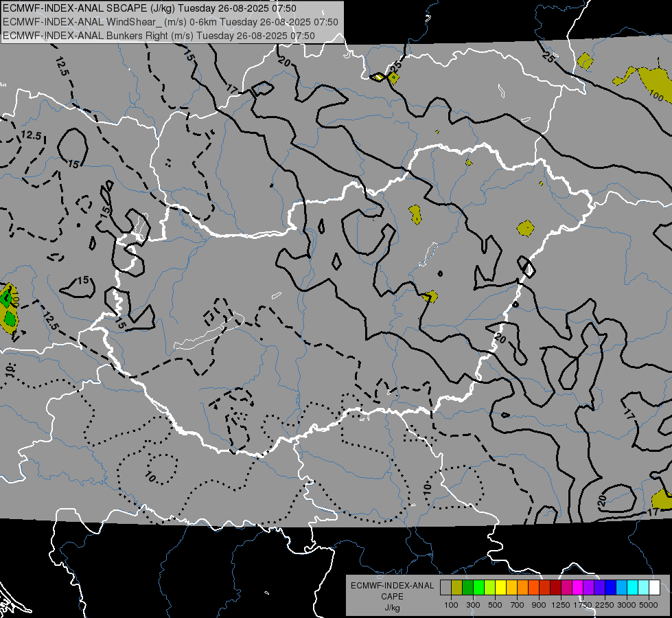Pick the pale cyan swatch beside white
The height and width of the screenshot is (618, 672).
click(644, 587)
